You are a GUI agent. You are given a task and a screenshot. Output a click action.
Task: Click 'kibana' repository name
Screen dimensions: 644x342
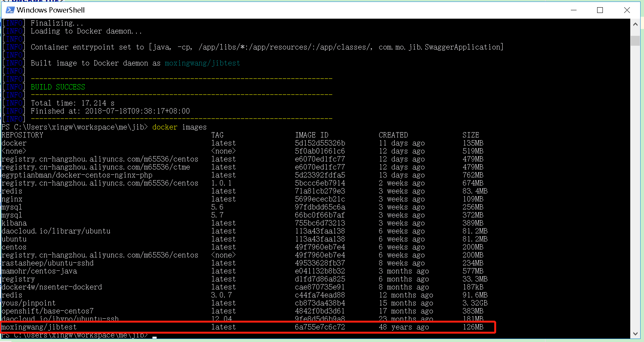[14, 223]
